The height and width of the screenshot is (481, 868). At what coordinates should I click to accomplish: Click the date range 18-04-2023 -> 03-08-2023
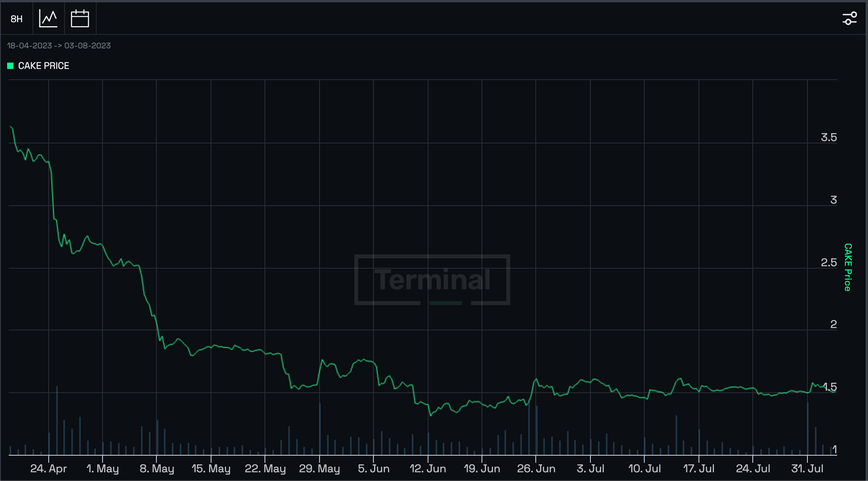59,46
